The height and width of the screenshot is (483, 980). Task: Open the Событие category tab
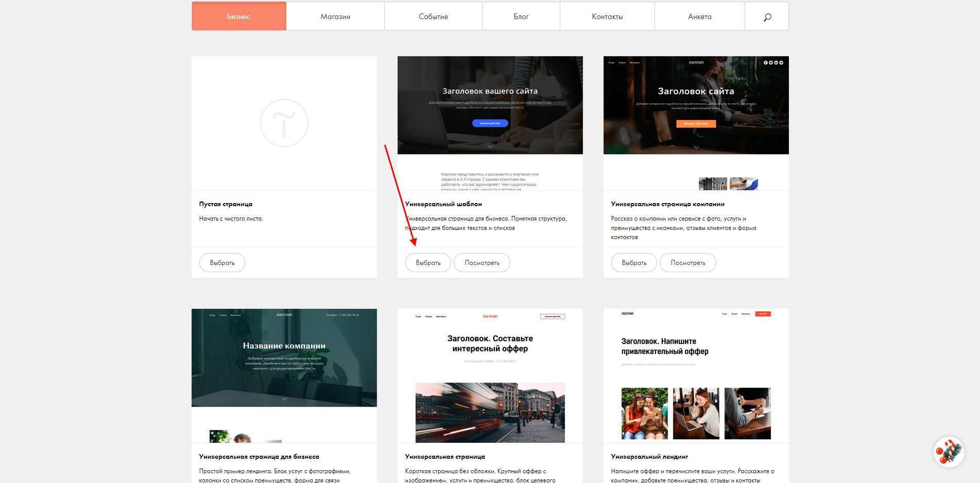(433, 16)
